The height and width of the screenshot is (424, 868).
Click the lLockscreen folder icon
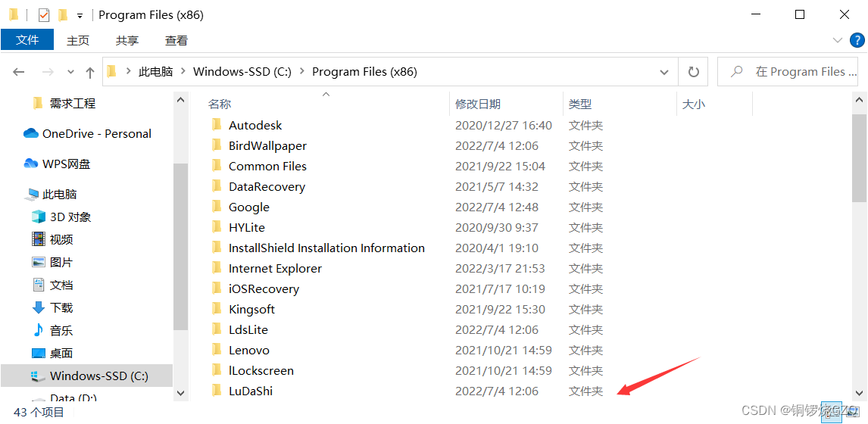[217, 370]
